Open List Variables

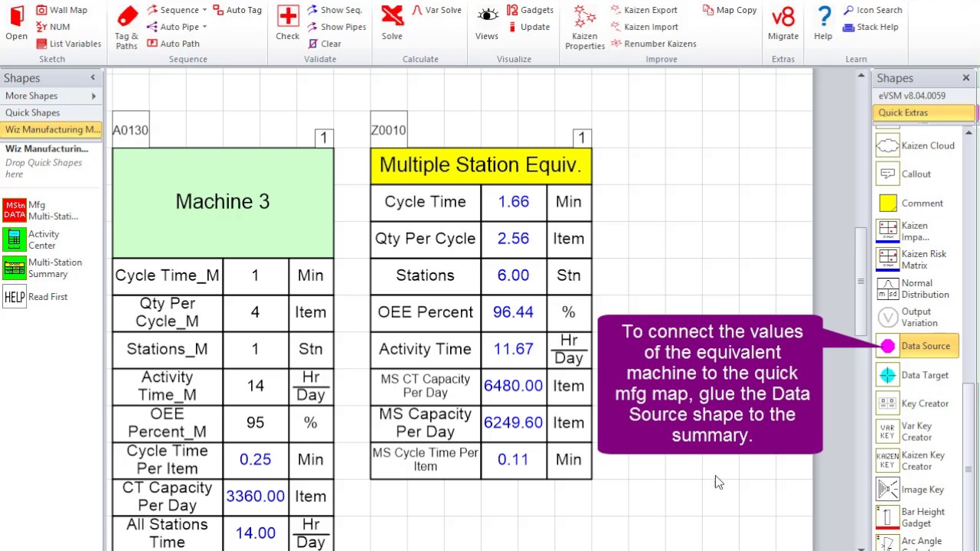click(68, 44)
